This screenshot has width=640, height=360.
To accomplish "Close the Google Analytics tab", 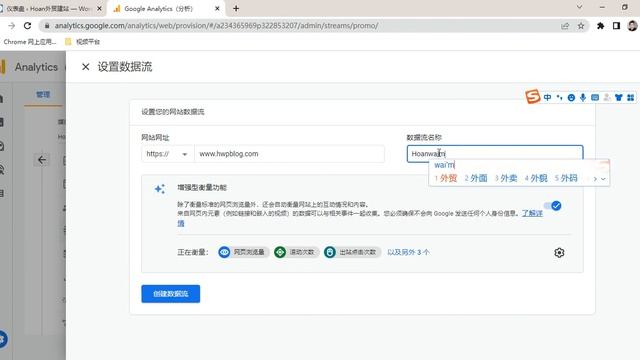I will (217, 8).
